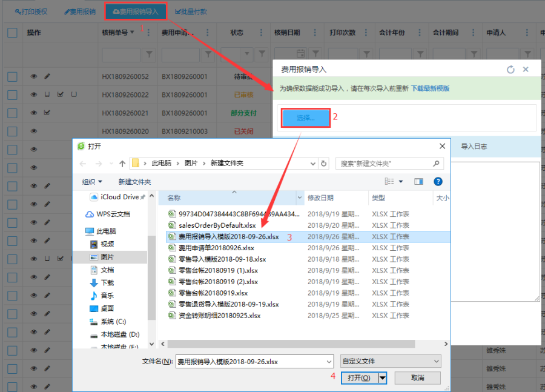Expand the 组织 menu dropdown
This screenshot has width=545, height=392.
(92, 182)
